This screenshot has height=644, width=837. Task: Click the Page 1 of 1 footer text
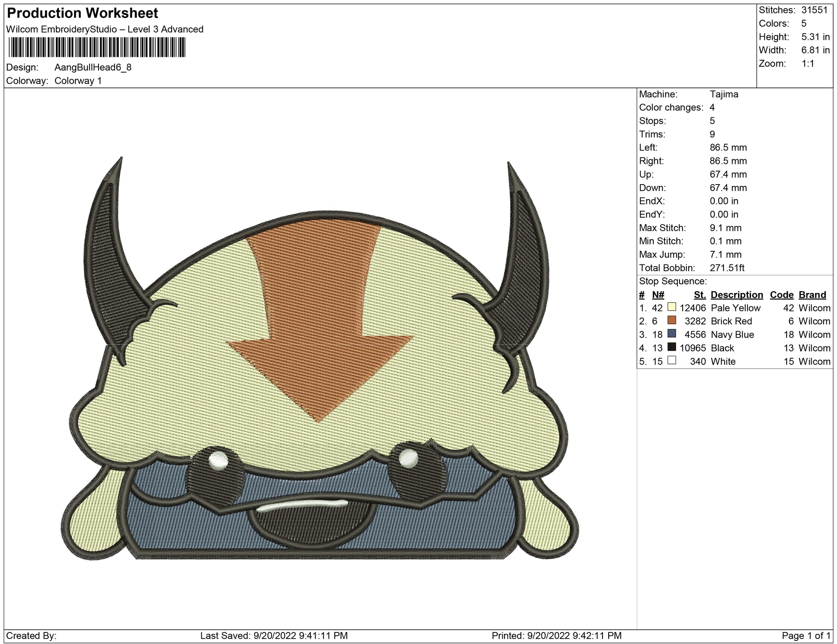tap(806, 635)
